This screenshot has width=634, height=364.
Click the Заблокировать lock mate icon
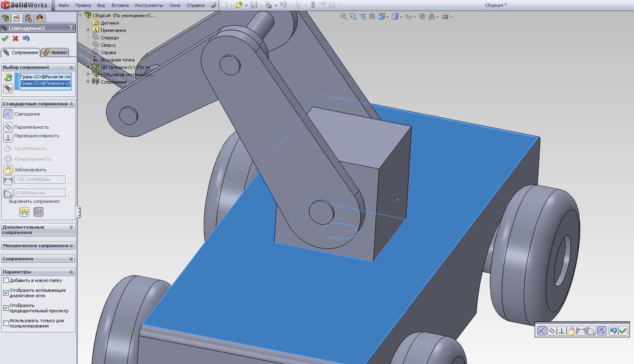point(8,170)
